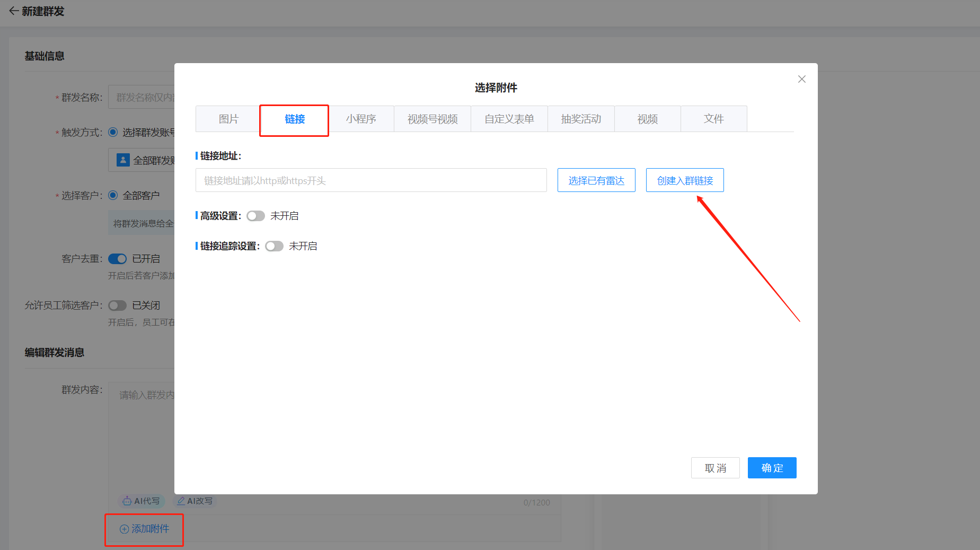Switch to the 图片 tab
Viewport: 980px width, 550px height.
click(228, 119)
